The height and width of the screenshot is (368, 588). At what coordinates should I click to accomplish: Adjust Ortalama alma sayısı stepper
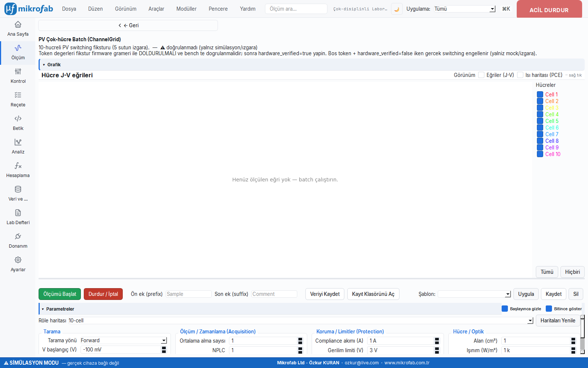pos(300,341)
